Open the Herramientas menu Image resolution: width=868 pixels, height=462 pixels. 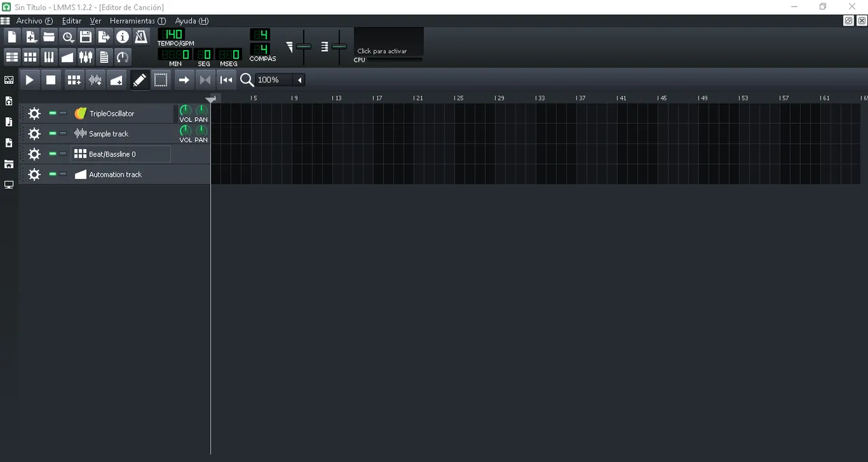click(x=138, y=21)
